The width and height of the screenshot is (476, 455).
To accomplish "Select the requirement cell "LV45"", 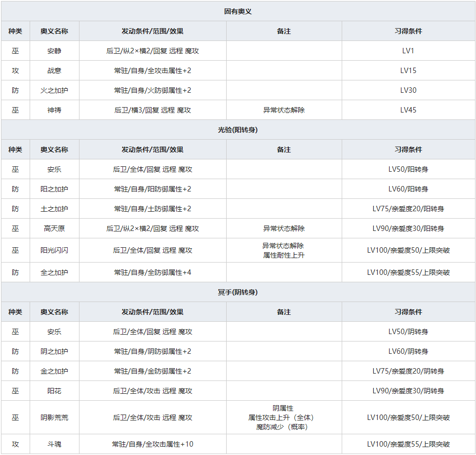I will [x=408, y=110].
